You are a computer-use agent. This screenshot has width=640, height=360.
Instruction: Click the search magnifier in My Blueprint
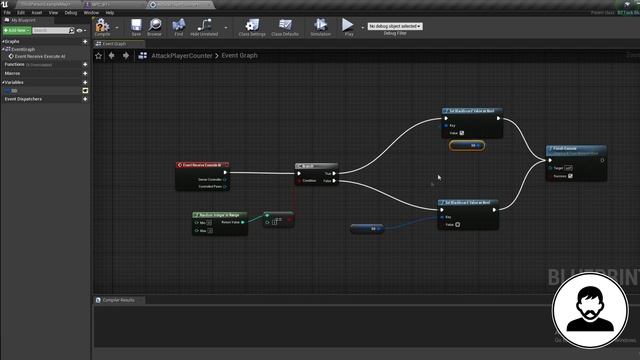click(x=71, y=31)
